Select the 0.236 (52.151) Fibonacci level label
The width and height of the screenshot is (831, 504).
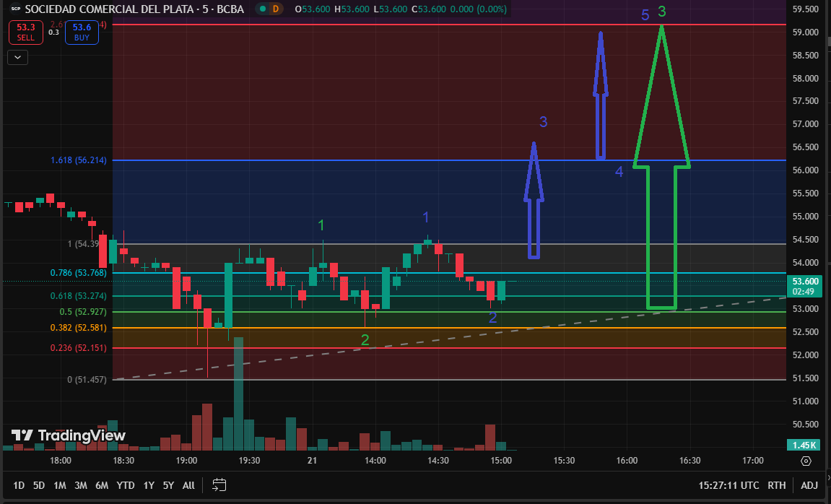point(79,347)
